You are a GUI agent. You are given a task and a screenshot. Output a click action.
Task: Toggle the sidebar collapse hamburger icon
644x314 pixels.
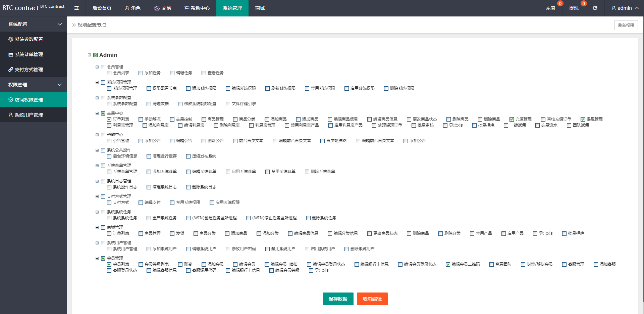coord(76,8)
